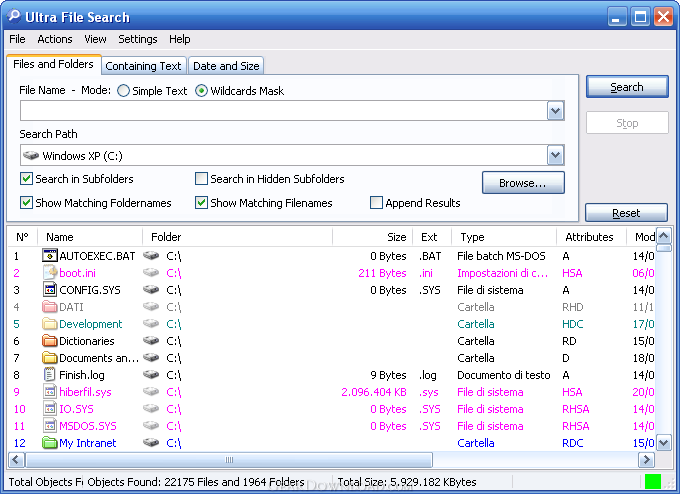
Task: Click the drive icon in boot.ini row
Action: (151, 272)
